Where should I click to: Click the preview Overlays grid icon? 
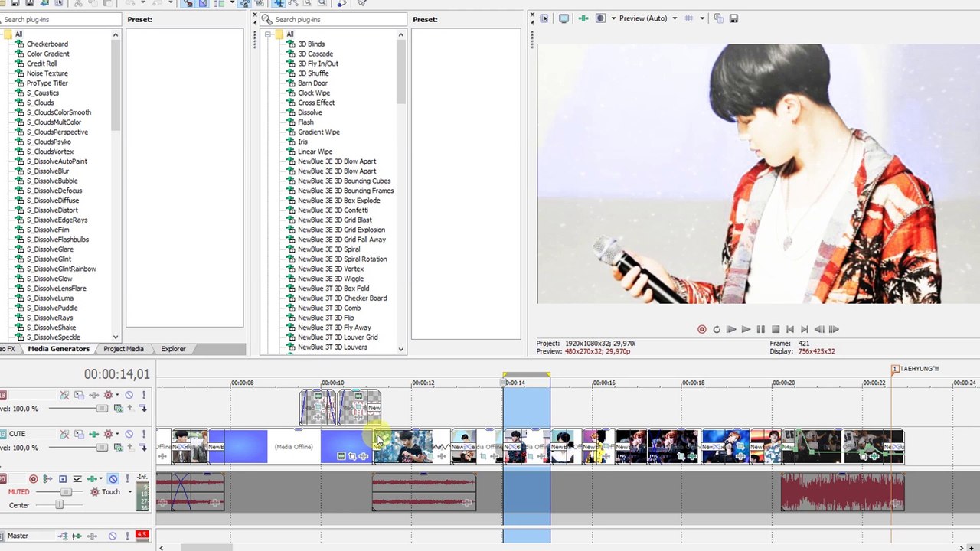pos(689,18)
